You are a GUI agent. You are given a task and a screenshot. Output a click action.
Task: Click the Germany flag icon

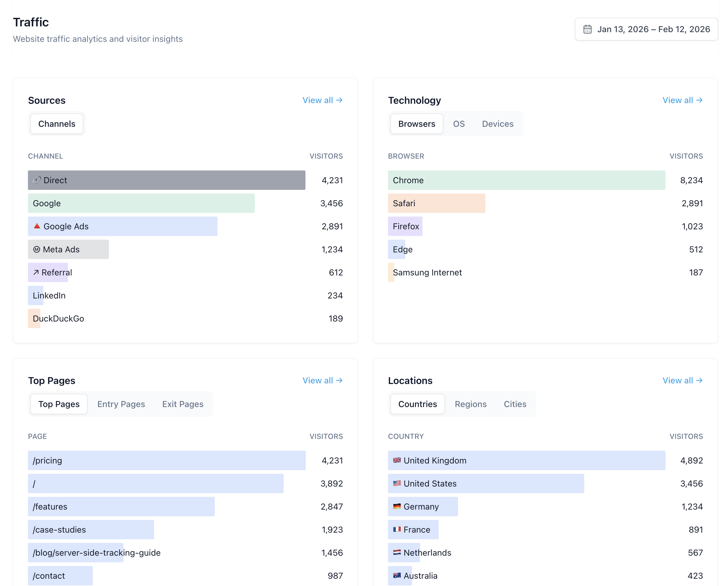pyautogui.click(x=397, y=506)
